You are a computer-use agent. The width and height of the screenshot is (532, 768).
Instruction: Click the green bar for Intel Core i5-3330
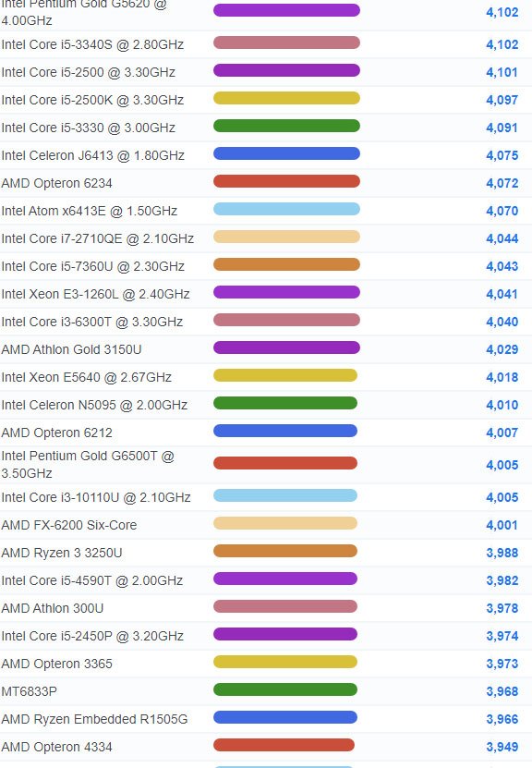[x=286, y=126]
